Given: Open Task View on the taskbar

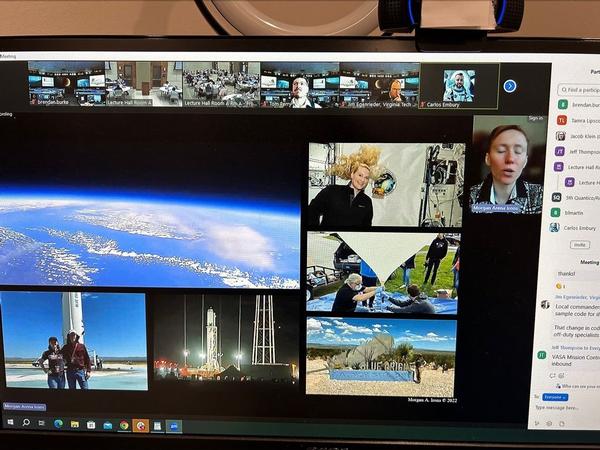Looking at the screenshot, I should pos(42,423).
